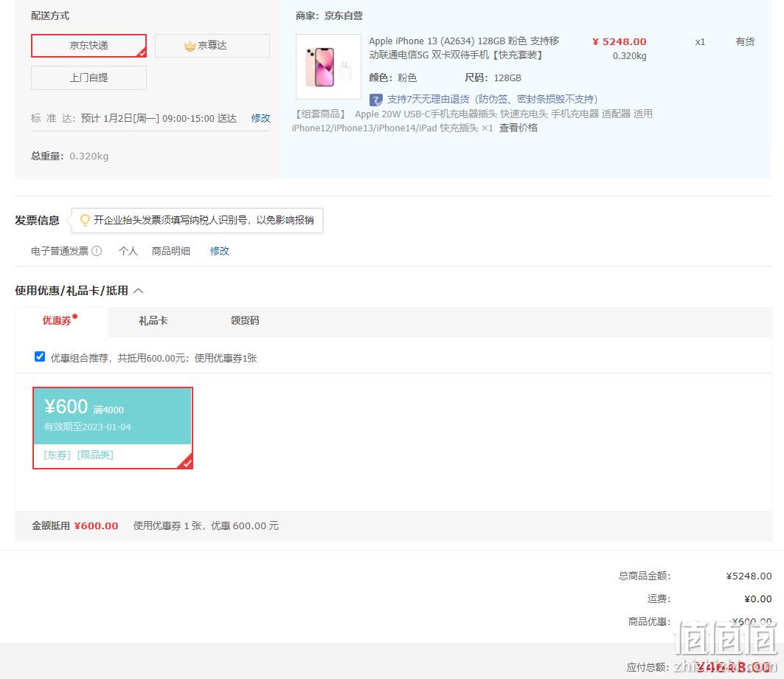784x679 pixels.
Task: Open 支持7天无理由退货 policy link
Action: [493, 99]
